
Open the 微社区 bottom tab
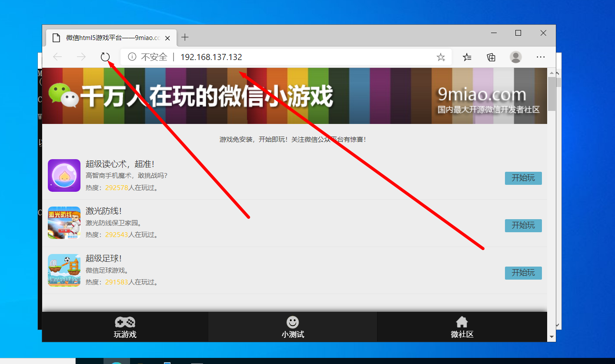[x=462, y=327]
